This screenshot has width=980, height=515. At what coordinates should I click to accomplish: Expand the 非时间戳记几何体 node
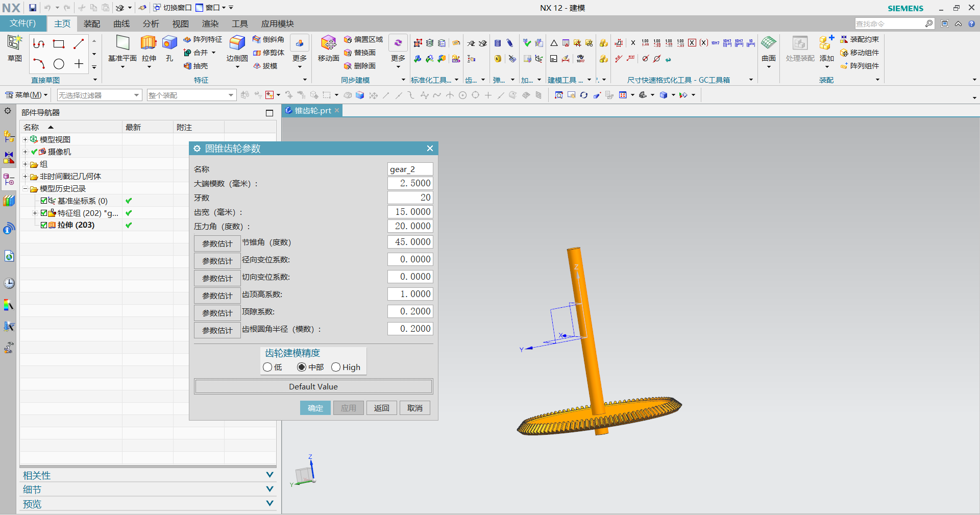coord(25,176)
